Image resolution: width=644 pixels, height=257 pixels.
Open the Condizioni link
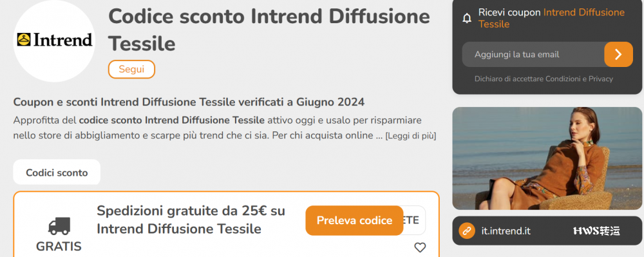pos(562,79)
